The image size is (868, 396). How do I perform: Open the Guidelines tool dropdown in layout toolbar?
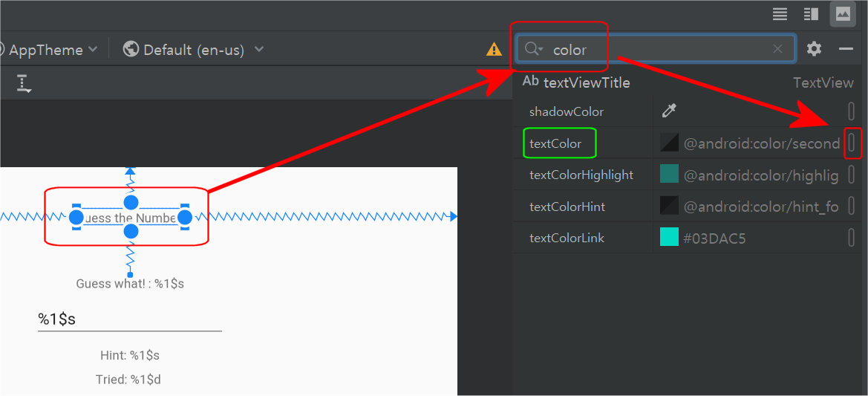23,82
